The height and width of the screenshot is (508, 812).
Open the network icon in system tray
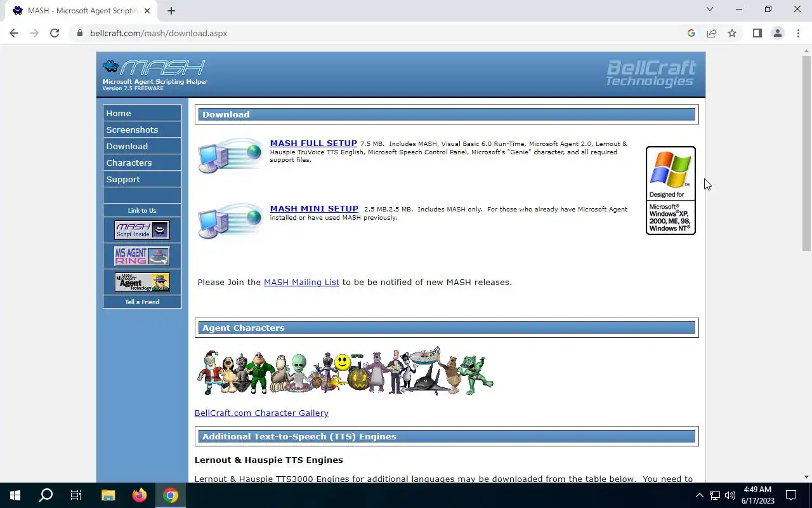(715, 495)
